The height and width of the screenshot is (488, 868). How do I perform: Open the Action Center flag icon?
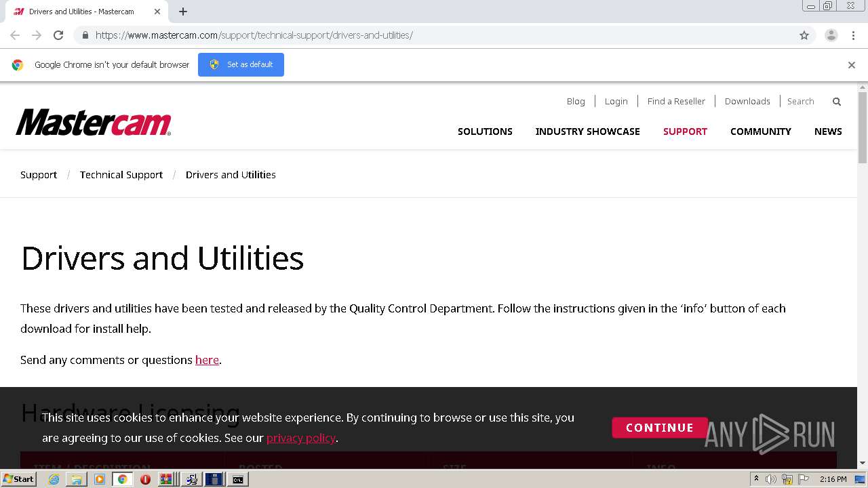click(x=804, y=479)
